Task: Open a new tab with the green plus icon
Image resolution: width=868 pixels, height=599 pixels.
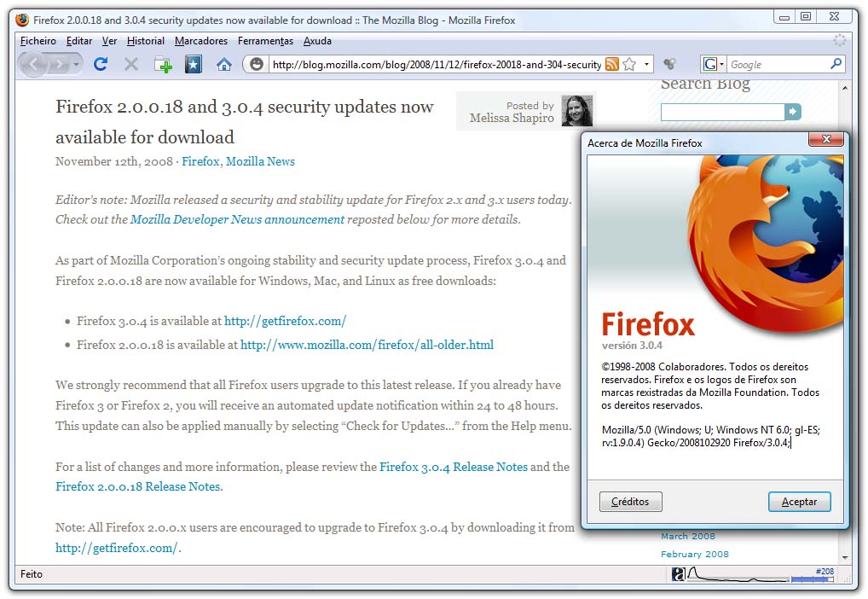Action: tap(163, 65)
